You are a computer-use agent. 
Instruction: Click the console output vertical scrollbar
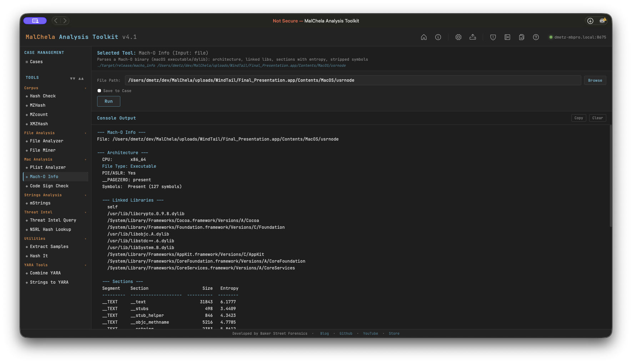[611, 176]
